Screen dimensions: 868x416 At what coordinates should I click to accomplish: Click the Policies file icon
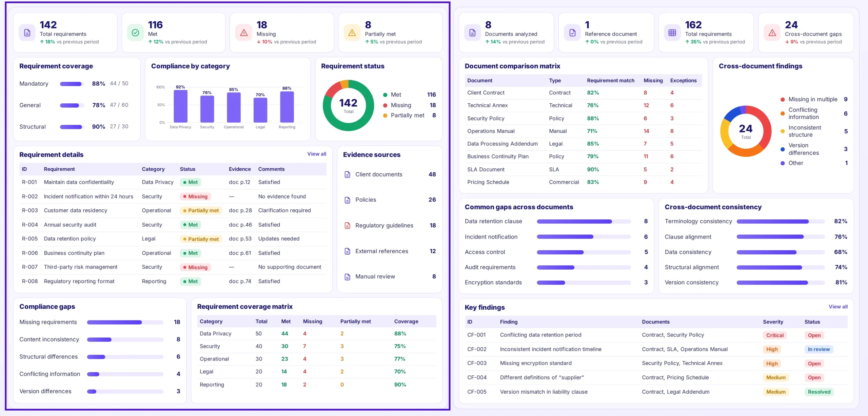(x=347, y=200)
